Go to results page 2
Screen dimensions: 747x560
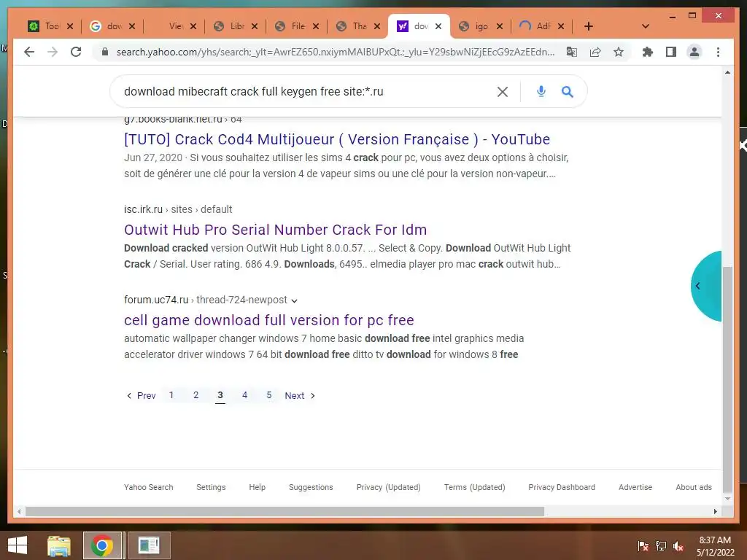click(196, 395)
